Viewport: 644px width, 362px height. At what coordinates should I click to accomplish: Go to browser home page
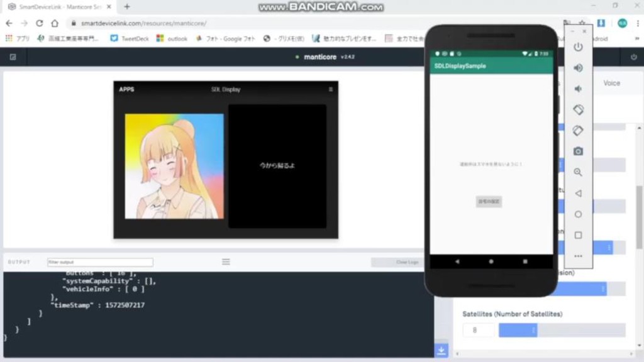tap(55, 23)
